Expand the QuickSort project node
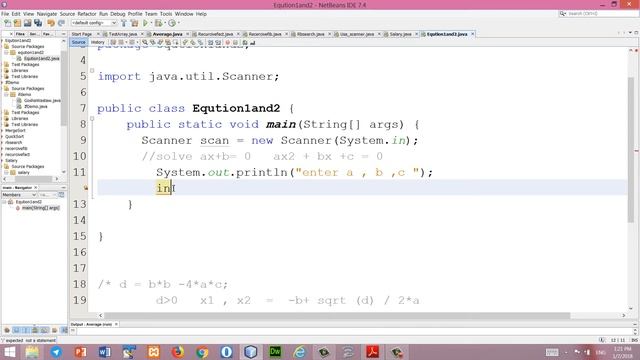The image size is (640, 360). [2, 137]
